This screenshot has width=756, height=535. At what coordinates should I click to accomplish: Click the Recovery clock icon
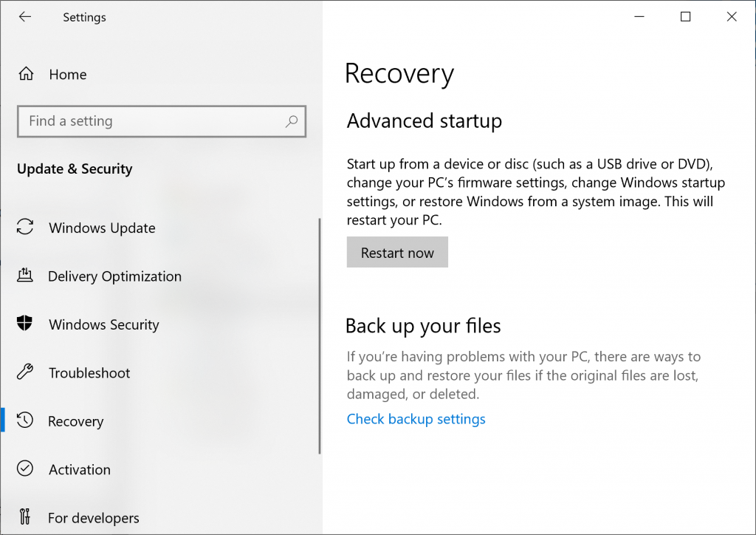click(x=25, y=420)
